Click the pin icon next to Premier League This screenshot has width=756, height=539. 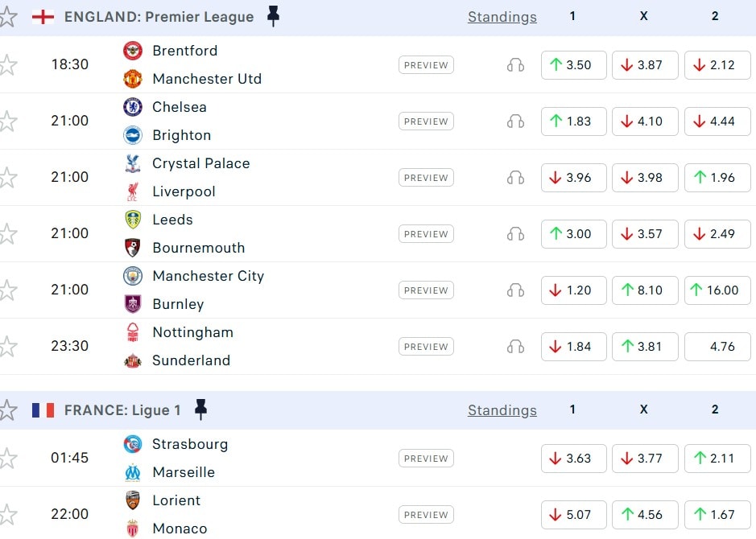pyautogui.click(x=273, y=16)
